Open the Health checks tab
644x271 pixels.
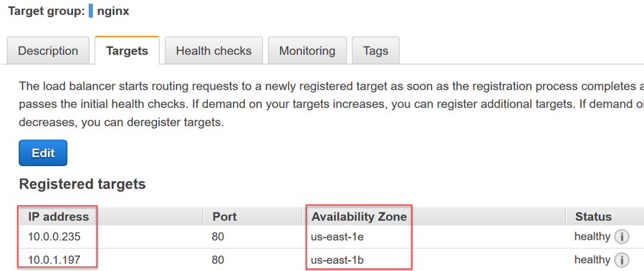(x=213, y=51)
